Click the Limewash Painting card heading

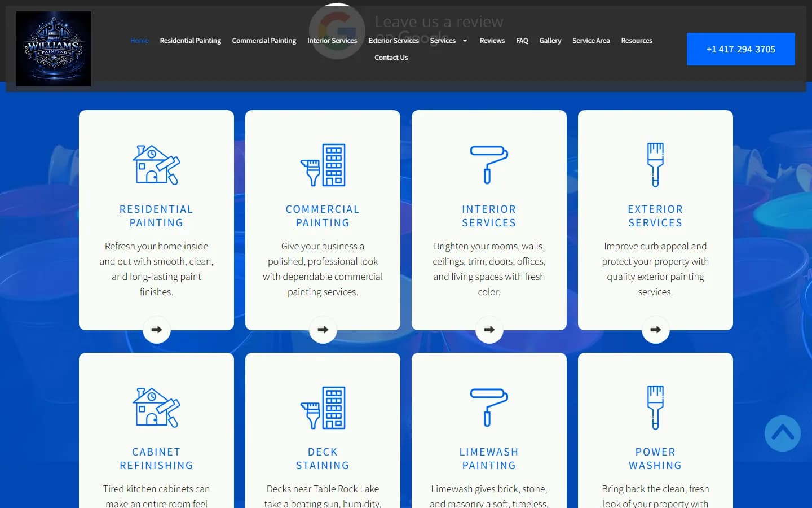pyautogui.click(x=489, y=459)
